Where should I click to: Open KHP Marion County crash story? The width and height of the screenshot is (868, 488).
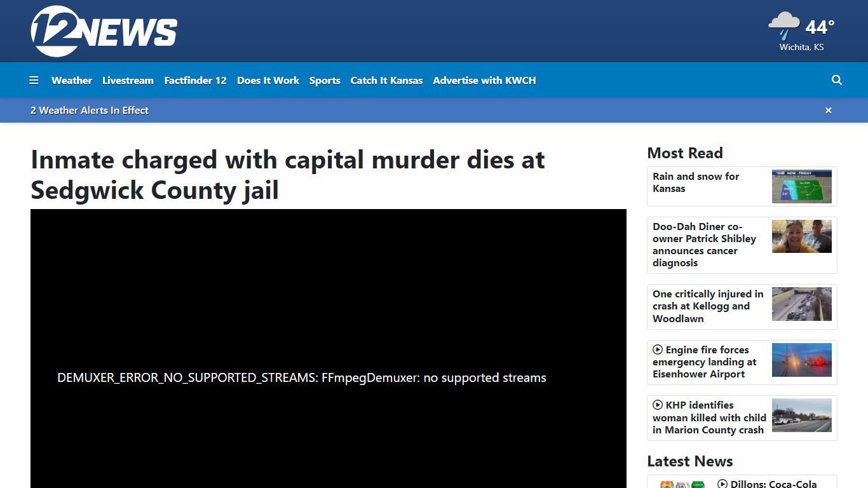(709, 417)
